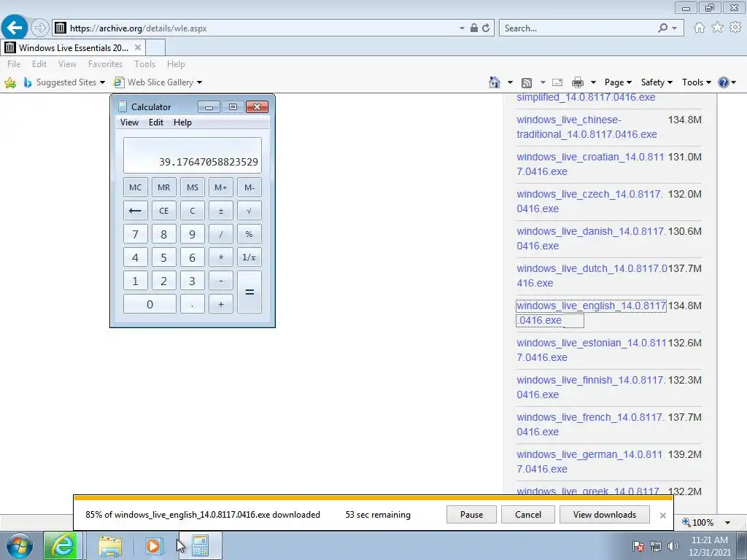Click the RSS feeds icon
The image size is (747, 560).
point(527,82)
